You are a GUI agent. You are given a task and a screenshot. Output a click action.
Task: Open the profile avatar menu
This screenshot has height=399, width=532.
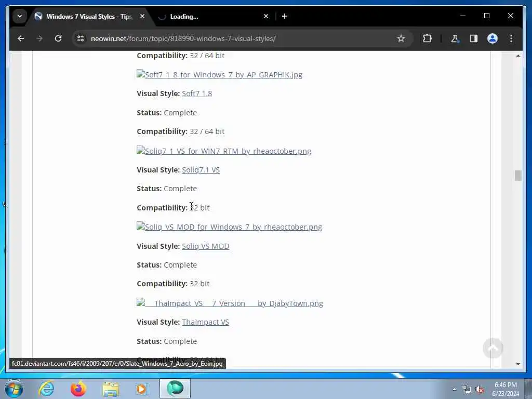[493, 38]
